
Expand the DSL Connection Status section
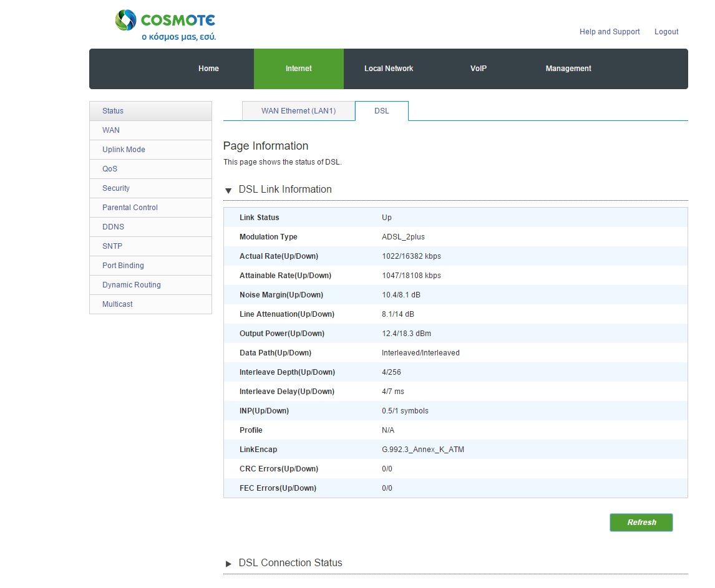[x=228, y=564]
